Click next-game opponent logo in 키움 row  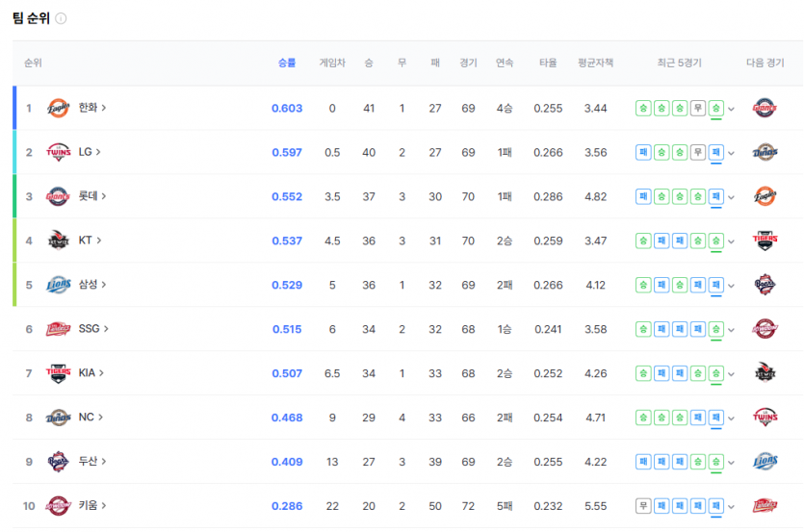point(765,506)
